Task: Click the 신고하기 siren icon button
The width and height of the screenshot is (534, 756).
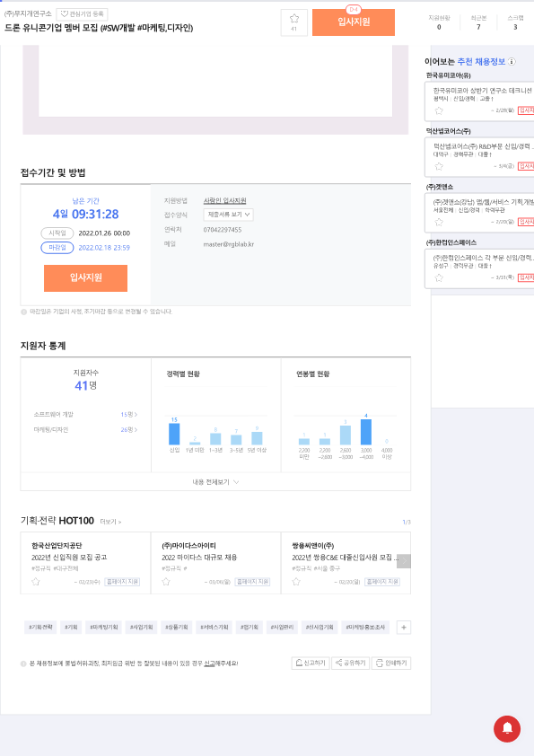Action: [311, 663]
